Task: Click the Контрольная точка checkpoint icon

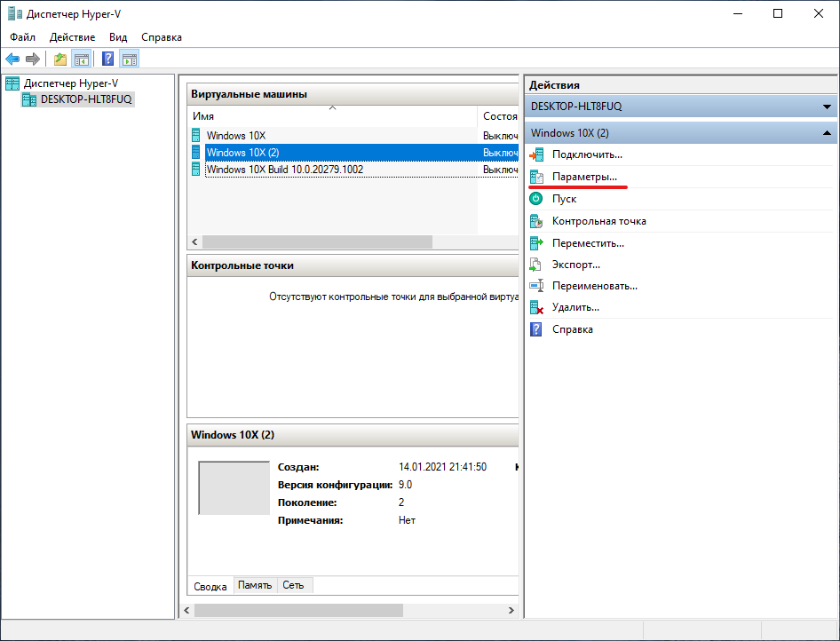Action: [x=536, y=221]
